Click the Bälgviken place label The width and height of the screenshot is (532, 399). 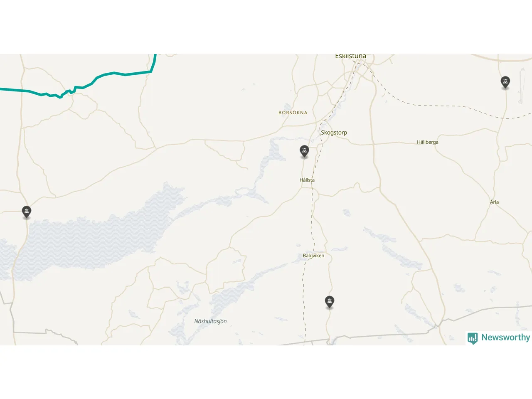pos(313,256)
